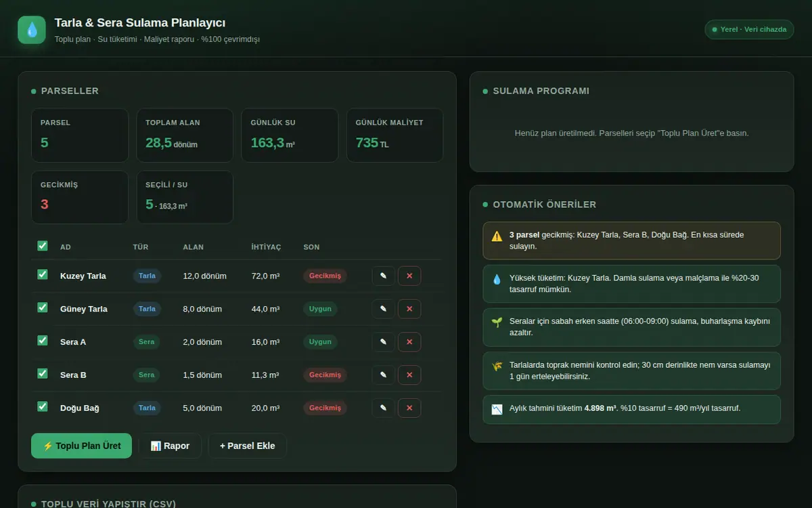Delete the Güney Tarla parcel
The image size is (812, 508).
[x=409, y=309]
